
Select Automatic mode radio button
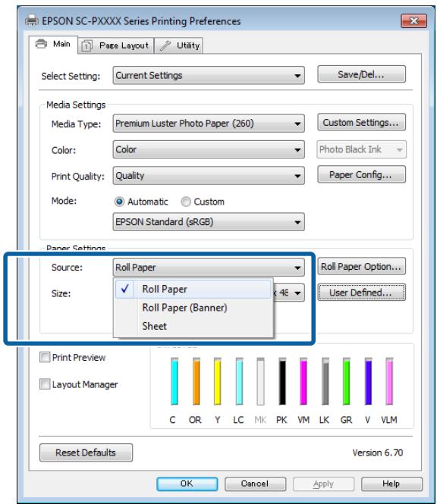pyautogui.click(x=119, y=202)
